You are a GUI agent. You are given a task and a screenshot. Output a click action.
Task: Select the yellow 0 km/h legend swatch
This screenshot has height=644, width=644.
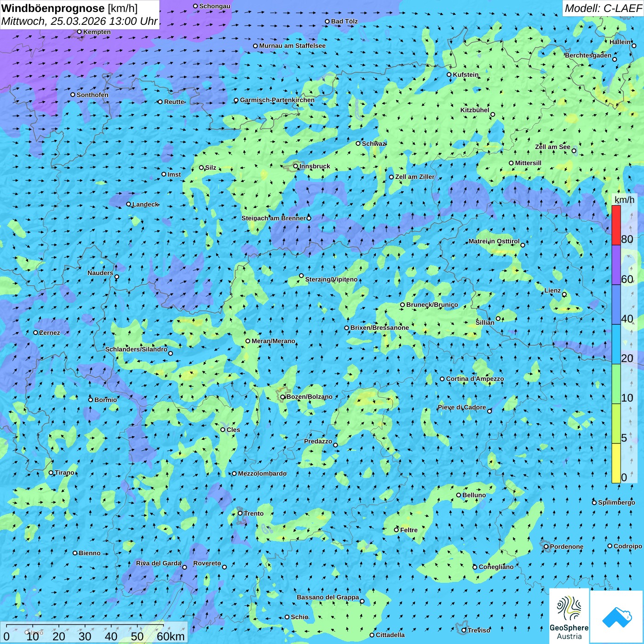point(616,463)
